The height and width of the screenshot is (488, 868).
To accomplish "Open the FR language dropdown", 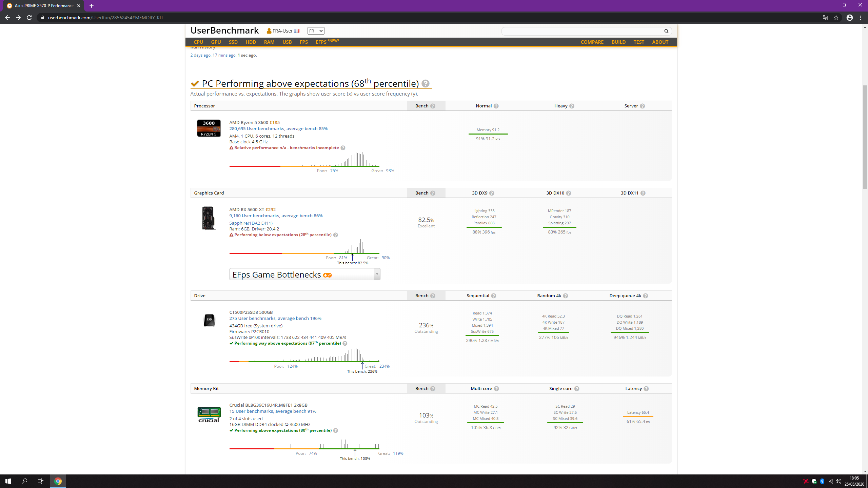I will pos(316,31).
